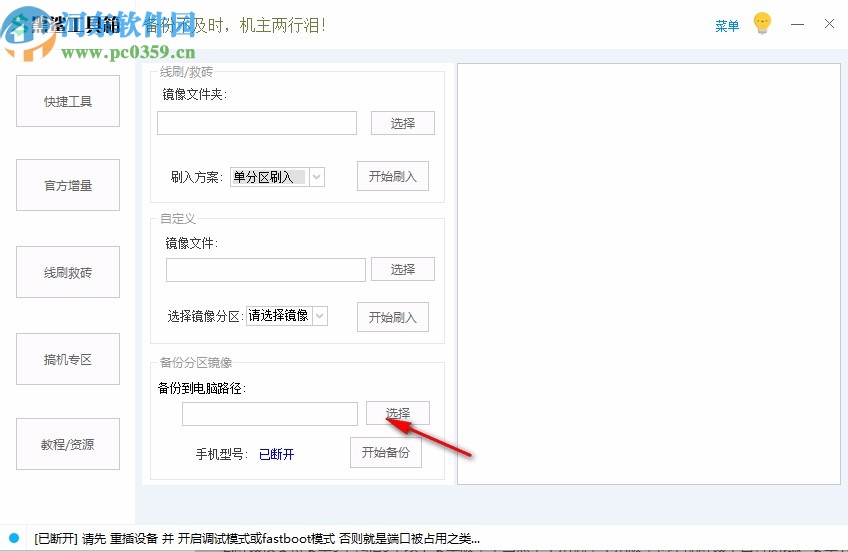The image size is (848, 552).
Task: Click 开始刷入 in 自定义 group
Action: tap(393, 317)
